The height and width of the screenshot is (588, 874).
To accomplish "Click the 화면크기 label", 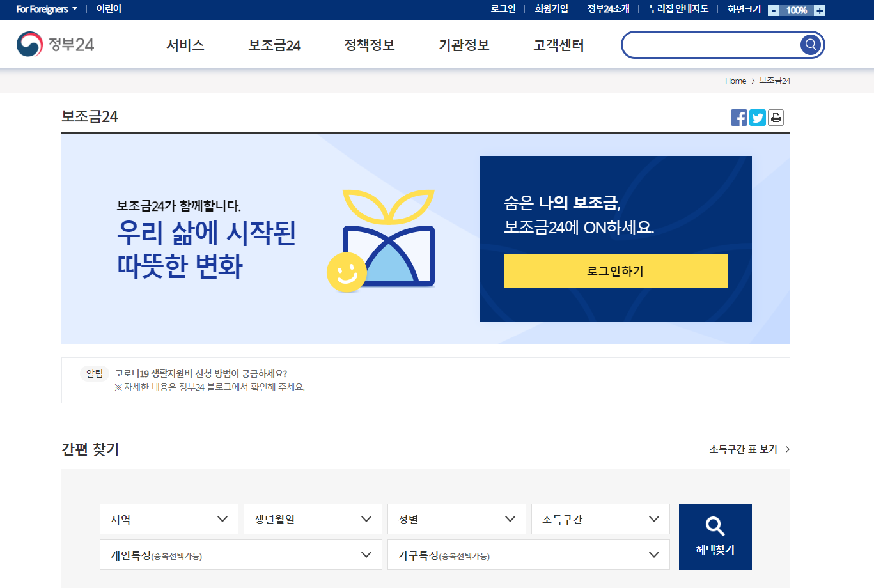I will click(x=744, y=9).
